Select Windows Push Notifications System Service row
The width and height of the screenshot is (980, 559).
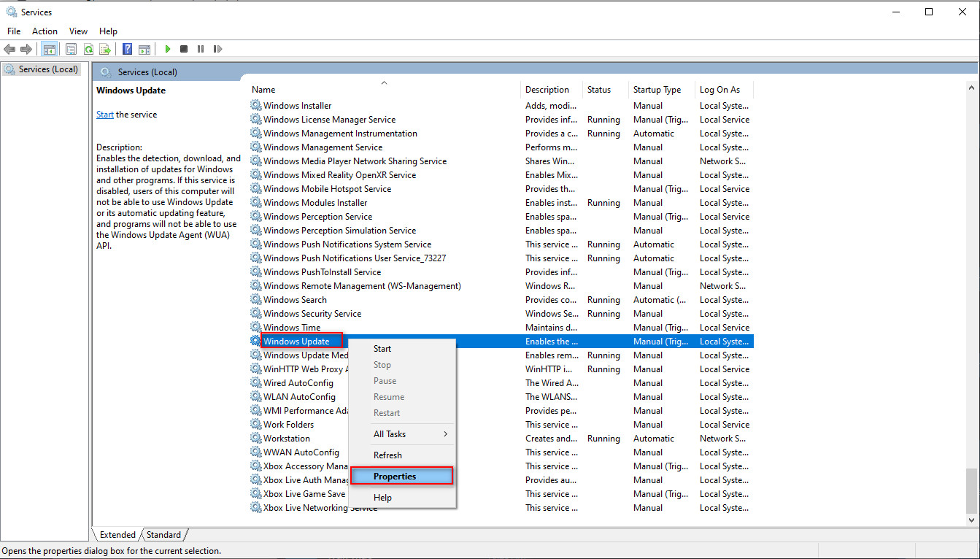pyautogui.click(x=501, y=244)
